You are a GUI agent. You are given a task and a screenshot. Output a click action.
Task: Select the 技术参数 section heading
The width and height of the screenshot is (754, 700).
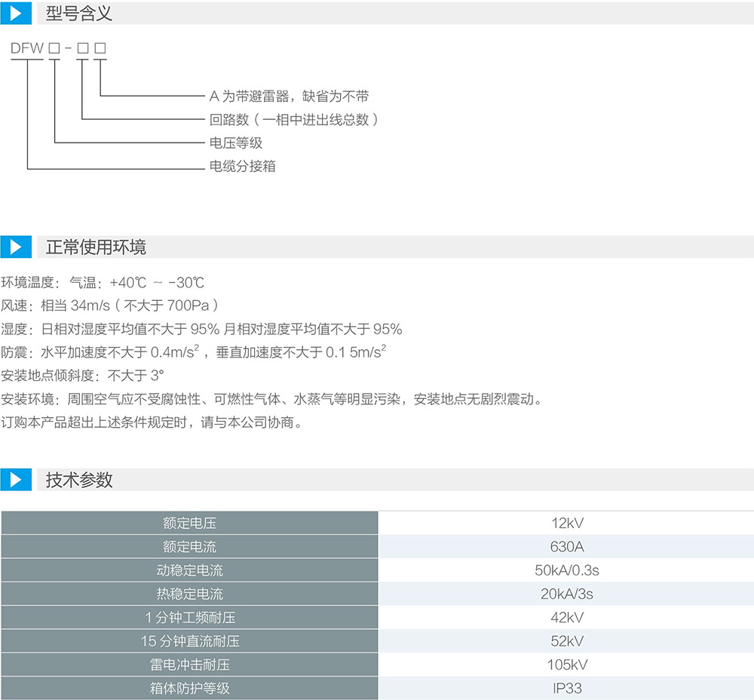pos(79,480)
